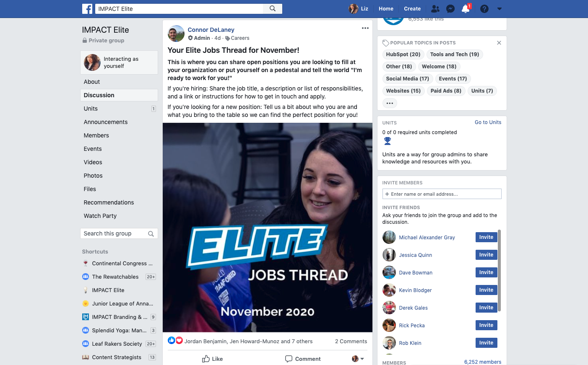Like the Elite Jobs Thread post

pyautogui.click(x=212, y=359)
